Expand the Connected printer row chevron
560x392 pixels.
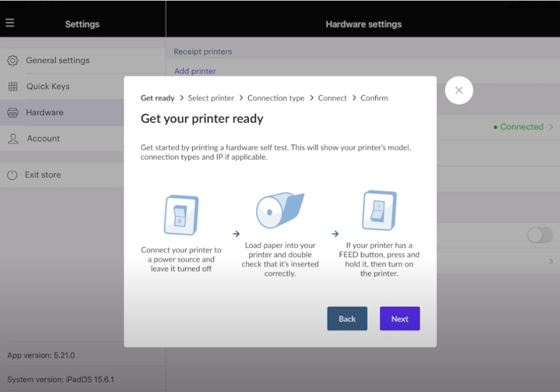[x=551, y=127]
